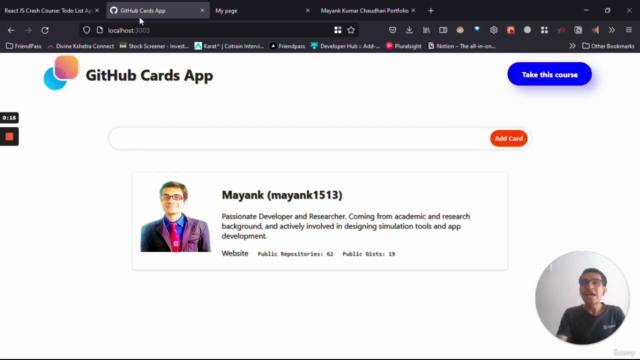Bookmark this page with the star
This screenshot has width=640, height=360.
351,30
